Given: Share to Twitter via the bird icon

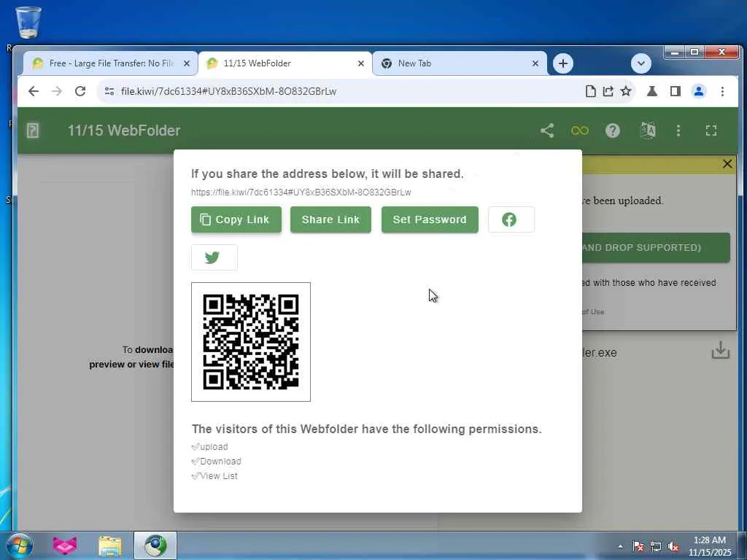Looking at the screenshot, I should tap(214, 257).
